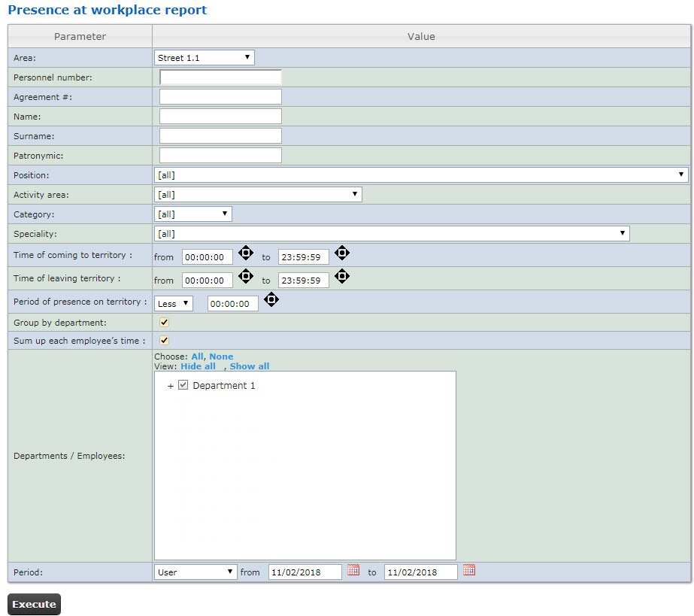Click time adjuster icon after leaving-time 'from' field

point(246,277)
